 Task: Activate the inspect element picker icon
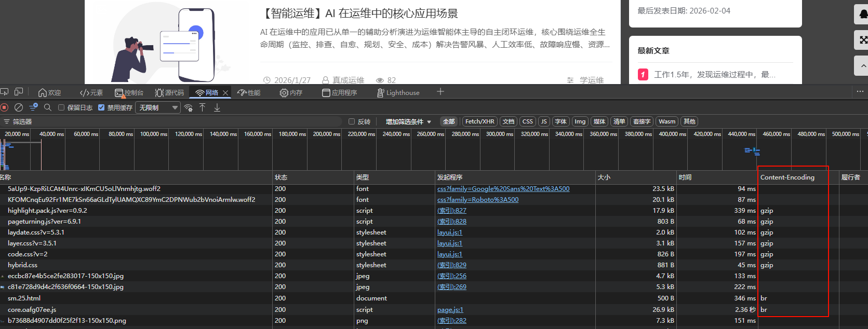[x=4, y=92]
